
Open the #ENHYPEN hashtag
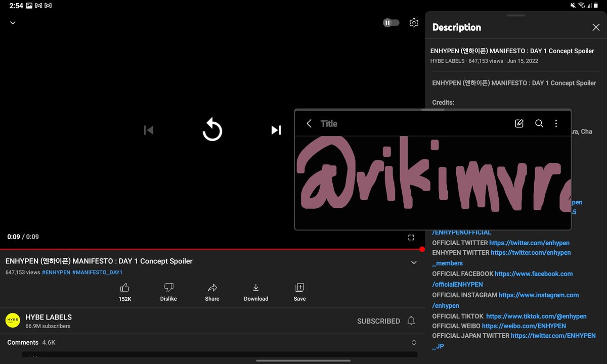tap(56, 272)
